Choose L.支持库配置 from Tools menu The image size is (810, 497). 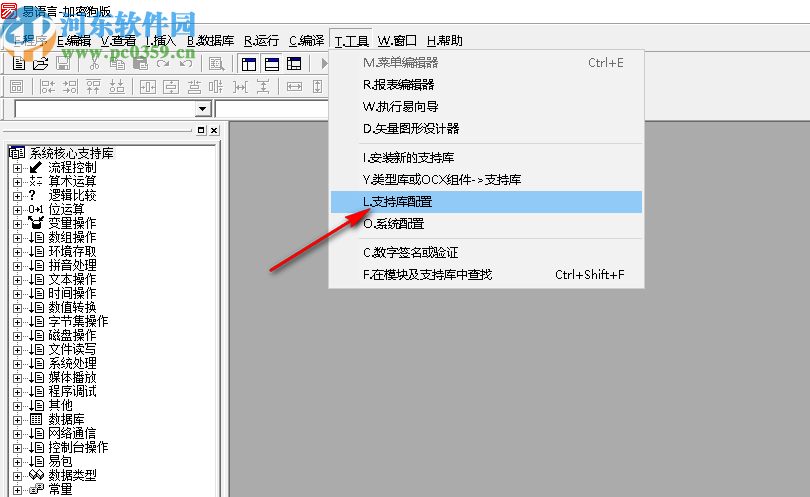click(486, 202)
